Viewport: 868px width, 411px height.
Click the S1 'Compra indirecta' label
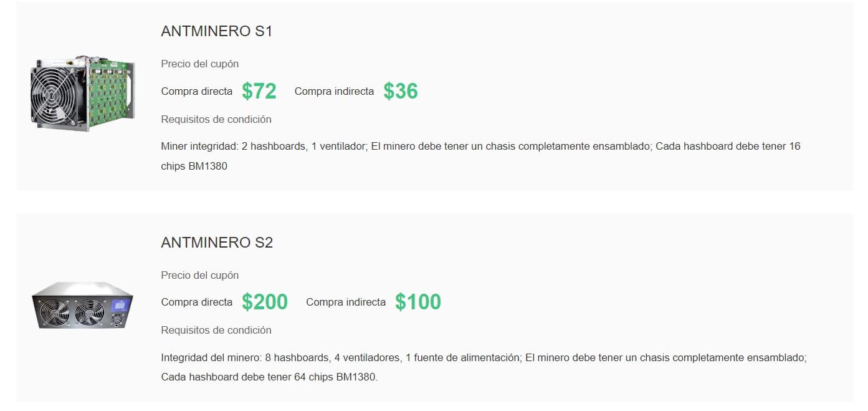click(x=334, y=91)
